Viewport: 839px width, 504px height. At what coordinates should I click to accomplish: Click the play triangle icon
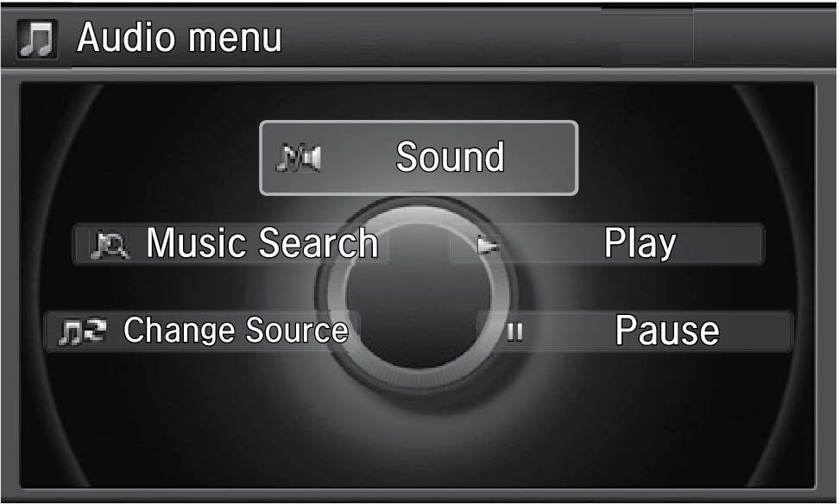tap(488, 246)
